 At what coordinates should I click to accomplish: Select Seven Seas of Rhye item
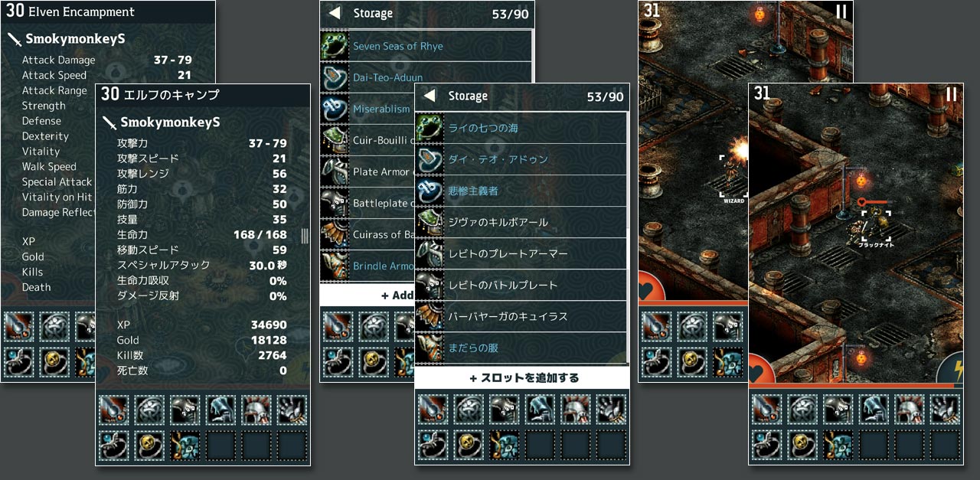coord(426,46)
